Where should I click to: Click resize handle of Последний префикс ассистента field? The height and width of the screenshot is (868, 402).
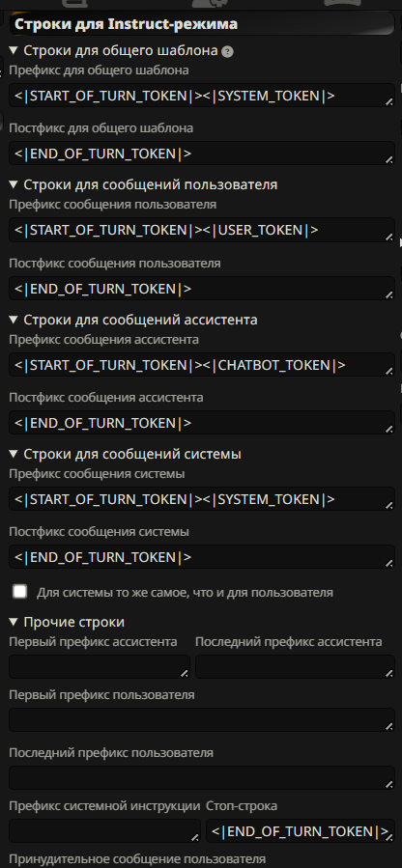coord(389,673)
